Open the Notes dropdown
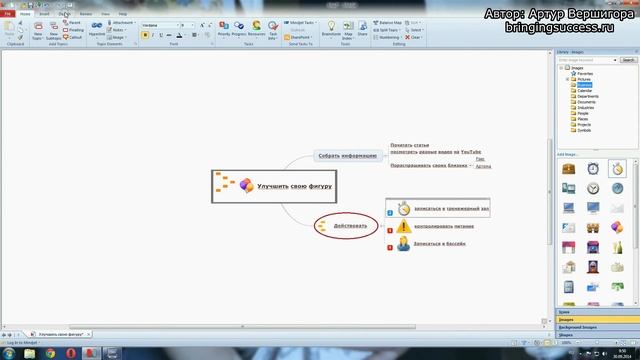The height and width of the screenshot is (360, 640). coord(117,30)
